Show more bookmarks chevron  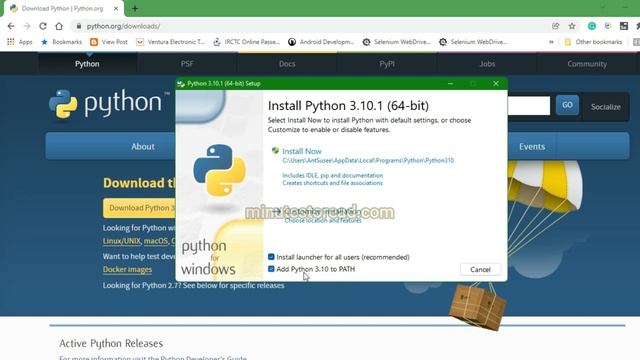point(551,42)
